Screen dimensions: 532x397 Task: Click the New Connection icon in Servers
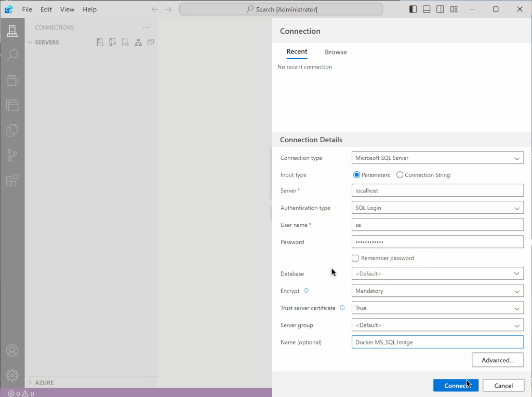point(100,42)
